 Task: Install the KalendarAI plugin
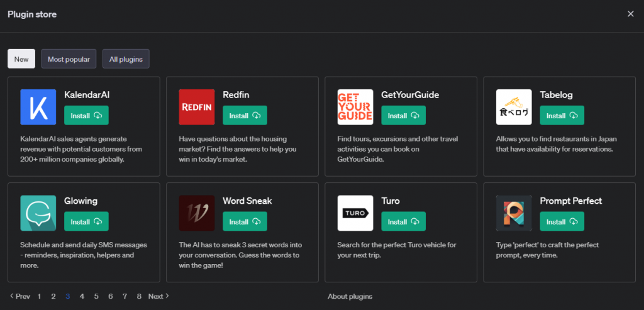point(86,116)
